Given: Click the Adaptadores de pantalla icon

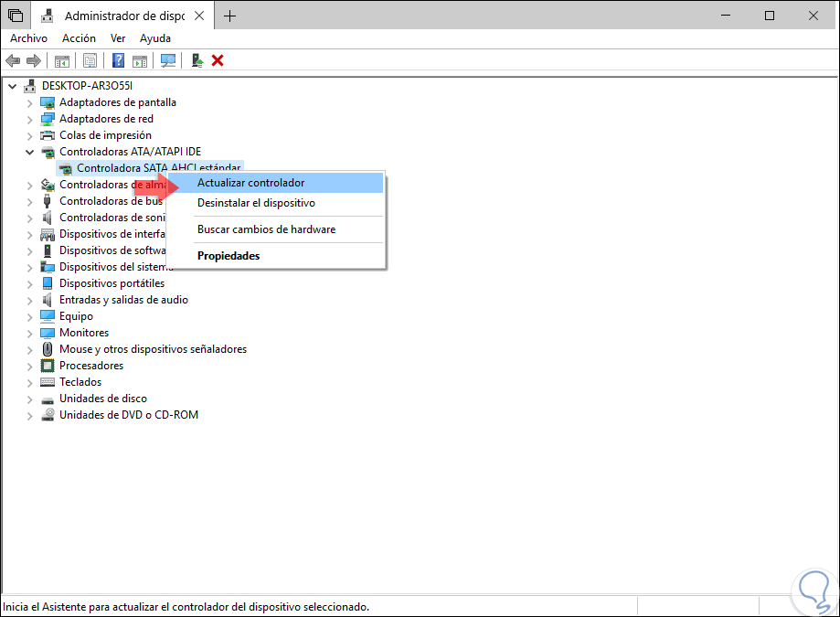Looking at the screenshot, I should 48,102.
